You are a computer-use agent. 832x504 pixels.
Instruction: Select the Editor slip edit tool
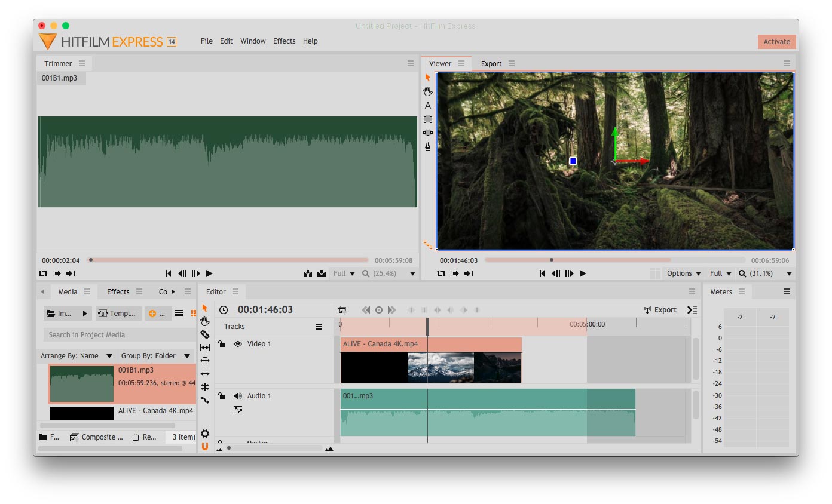[x=205, y=348]
